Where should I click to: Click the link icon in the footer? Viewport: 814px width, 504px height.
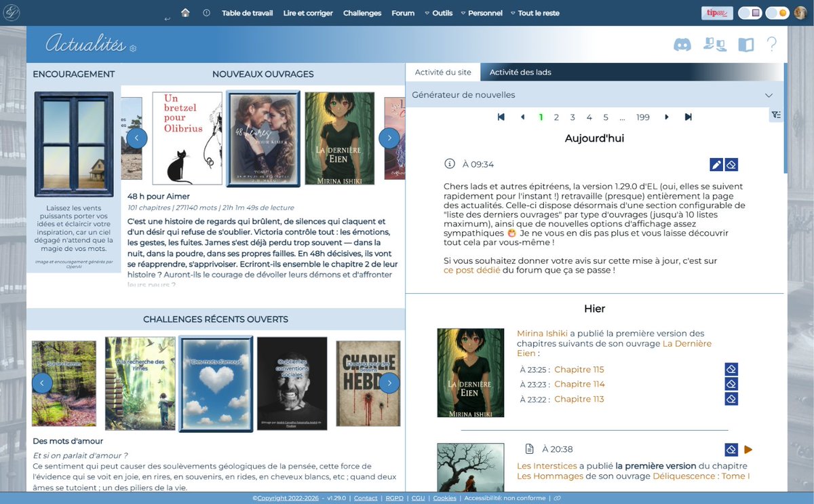tap(557, 498)
